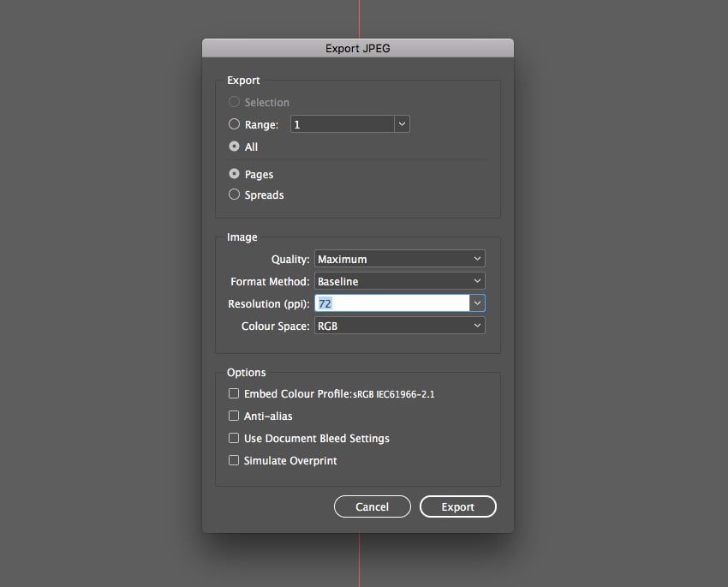This screenshot has height=587, width=728.
Task: Choose the Pages radio option
Action: click(x=234, y=174)
